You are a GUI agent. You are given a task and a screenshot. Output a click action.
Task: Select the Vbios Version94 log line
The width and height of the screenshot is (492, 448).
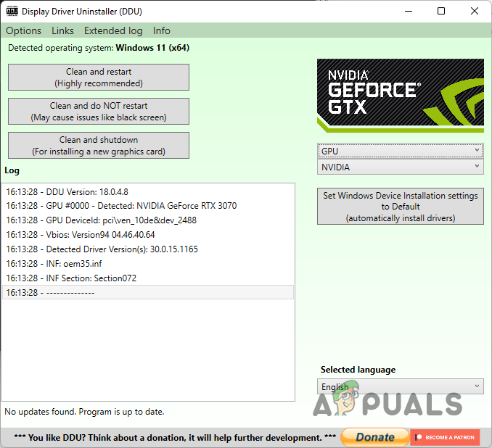(x=148, y=235)
